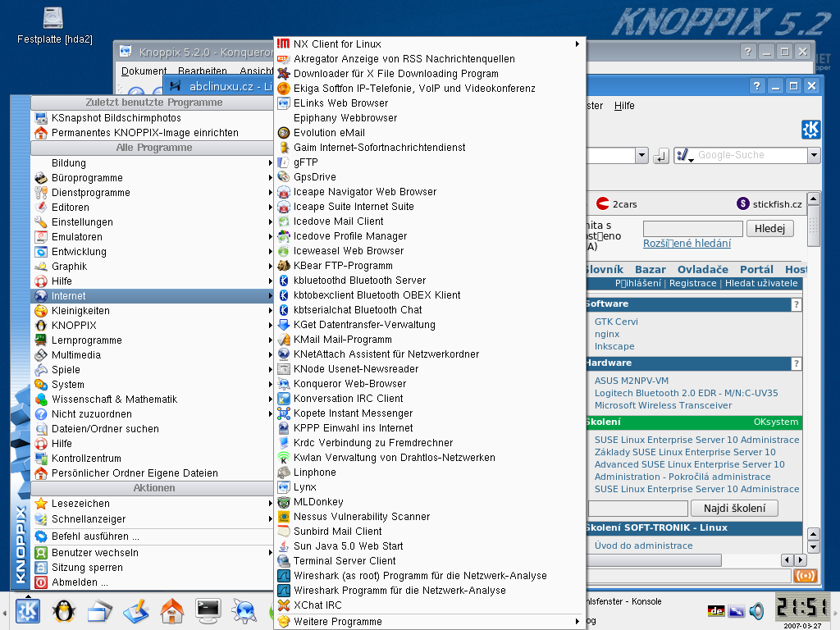Select Befehl ausführen in the K menu

(153, 536)
